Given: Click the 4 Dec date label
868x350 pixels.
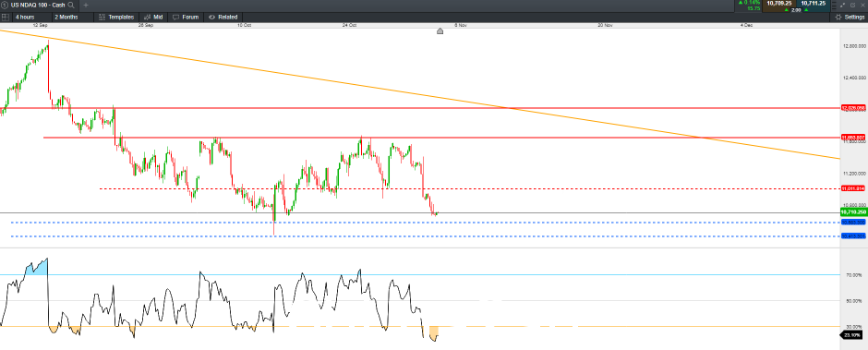Looking at the screenshot, I should coord(747,25).
